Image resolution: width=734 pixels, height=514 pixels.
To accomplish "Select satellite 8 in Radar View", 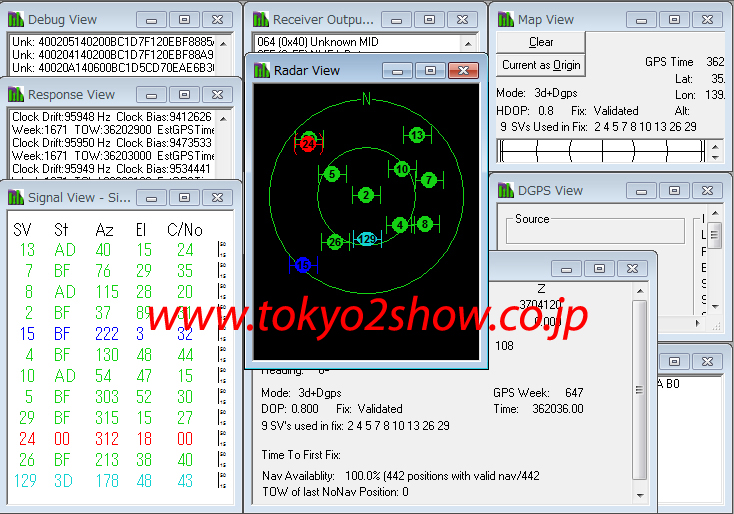I will point(425,224).
